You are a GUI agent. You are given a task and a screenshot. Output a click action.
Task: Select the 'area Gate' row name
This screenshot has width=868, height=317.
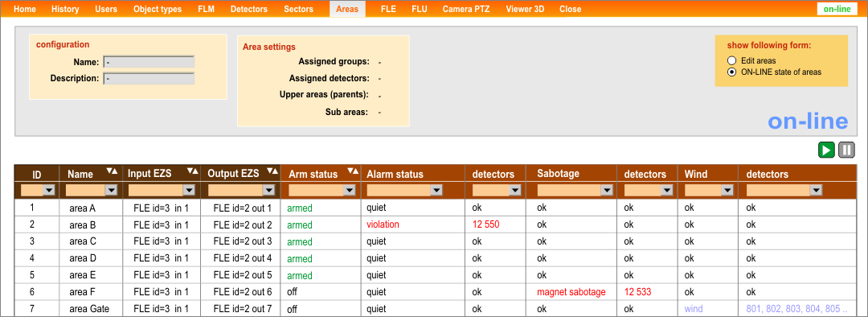click(x=89, y=309)
